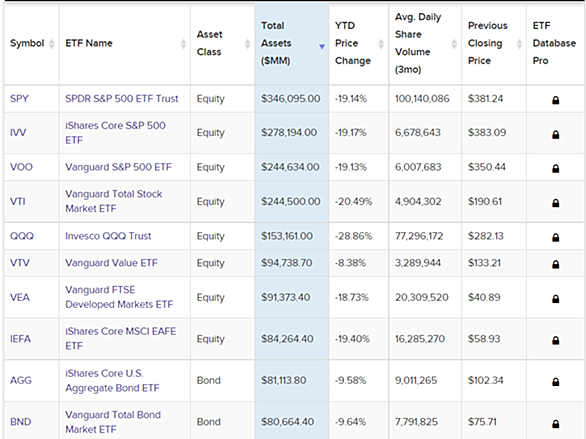Sort table by Asset Class column arrows
This screenshot has width=586, height=439.
(x=247, y=44)
